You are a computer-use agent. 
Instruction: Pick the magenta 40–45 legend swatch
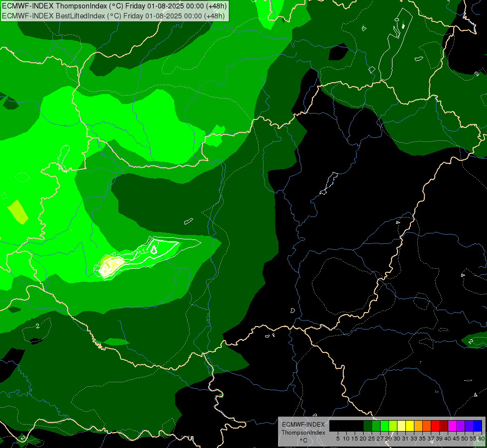click(x=452, y=426)
